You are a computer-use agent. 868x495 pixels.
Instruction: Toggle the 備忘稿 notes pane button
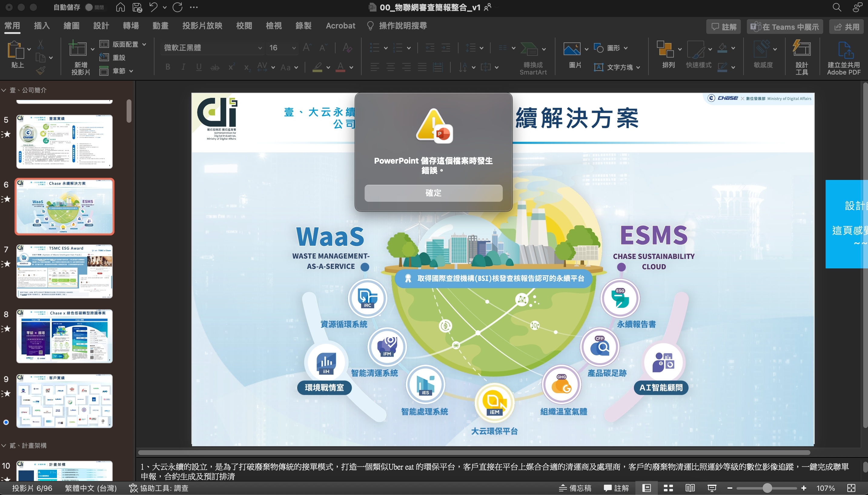[575, 488]
